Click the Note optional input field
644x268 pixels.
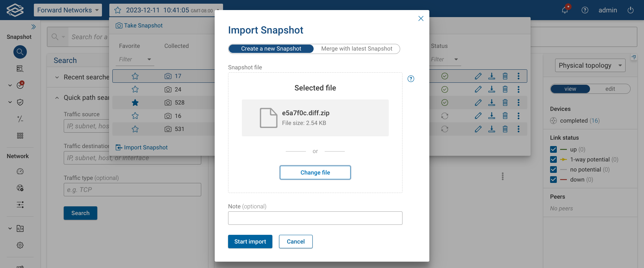(315, 218)
